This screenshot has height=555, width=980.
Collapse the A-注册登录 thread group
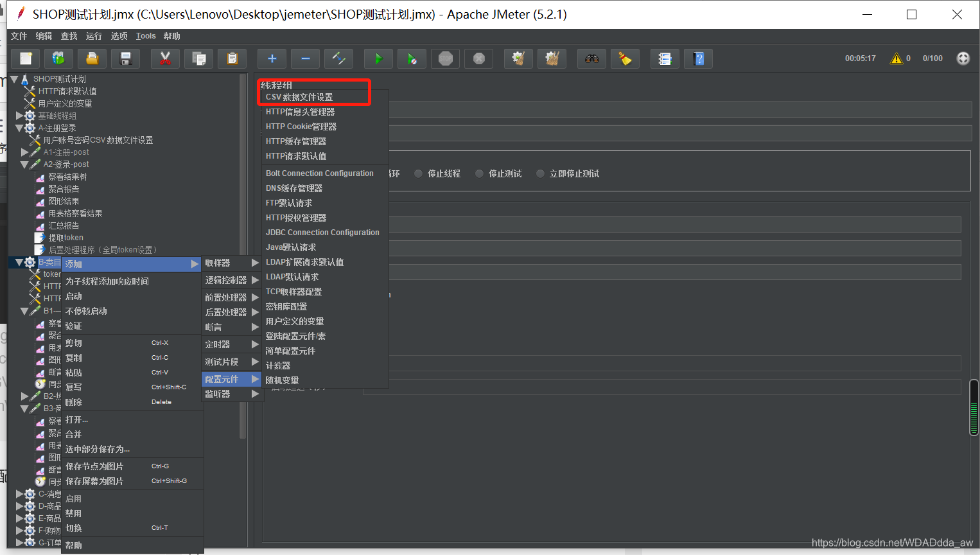19,128
